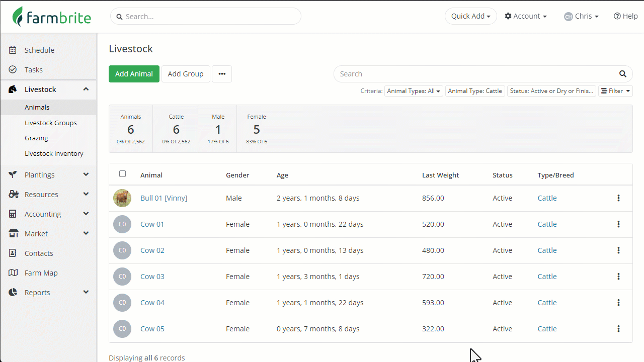644x362 pixels.
Task: Open the three-dot menu for Cow 05
Action: pyautogui.click(x=618, y=329)
